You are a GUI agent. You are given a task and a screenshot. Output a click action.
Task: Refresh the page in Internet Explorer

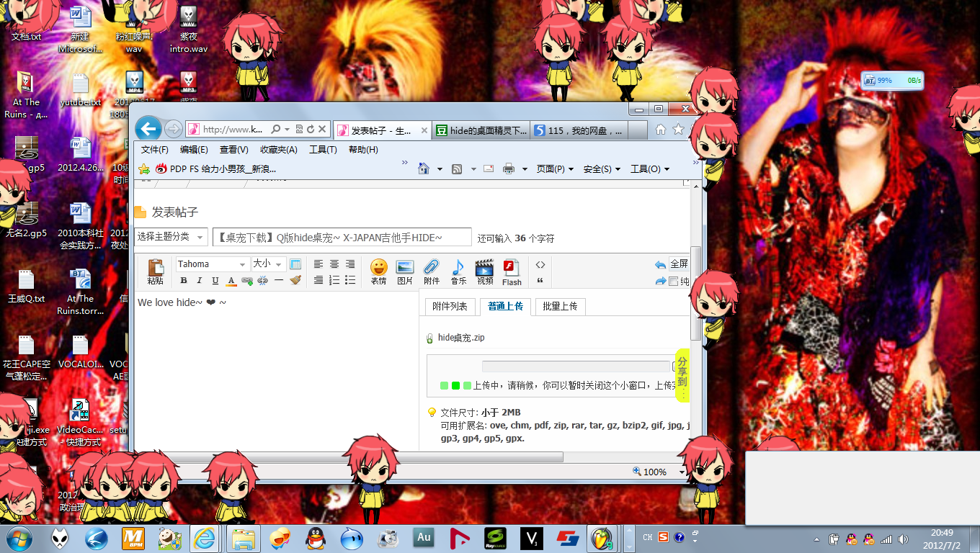coord(311,130)
